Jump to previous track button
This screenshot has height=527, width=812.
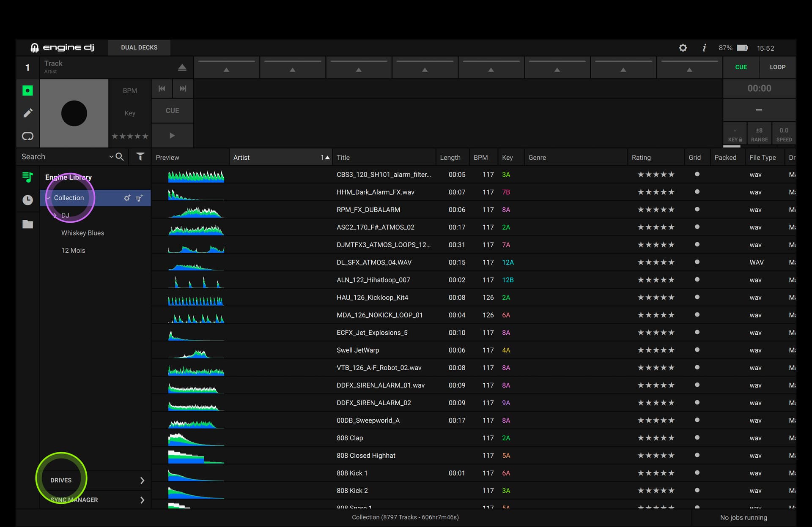click(x=162, y=88)
